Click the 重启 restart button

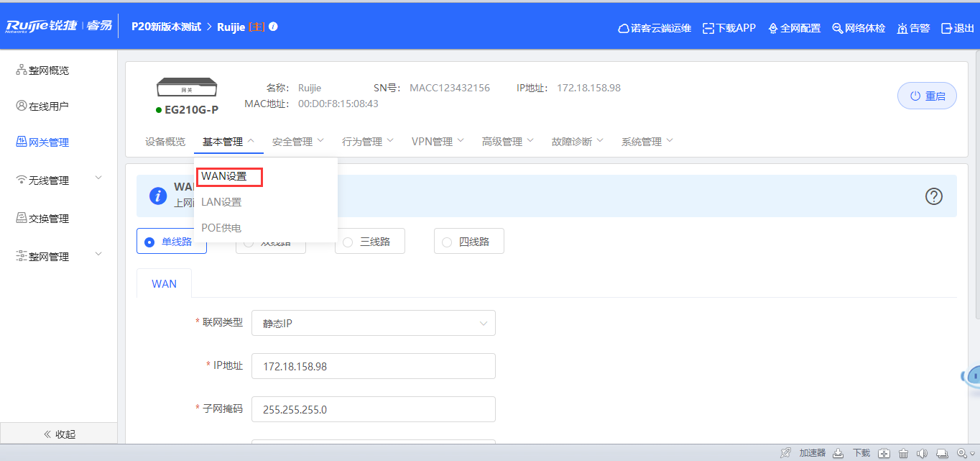pyautogui.click(x=927, y=96)
